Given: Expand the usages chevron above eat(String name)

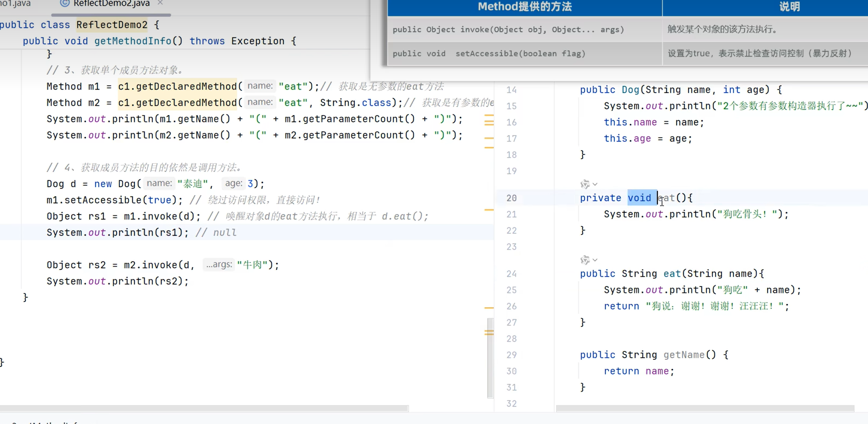Looking at the screenshot, I should 595,260.
